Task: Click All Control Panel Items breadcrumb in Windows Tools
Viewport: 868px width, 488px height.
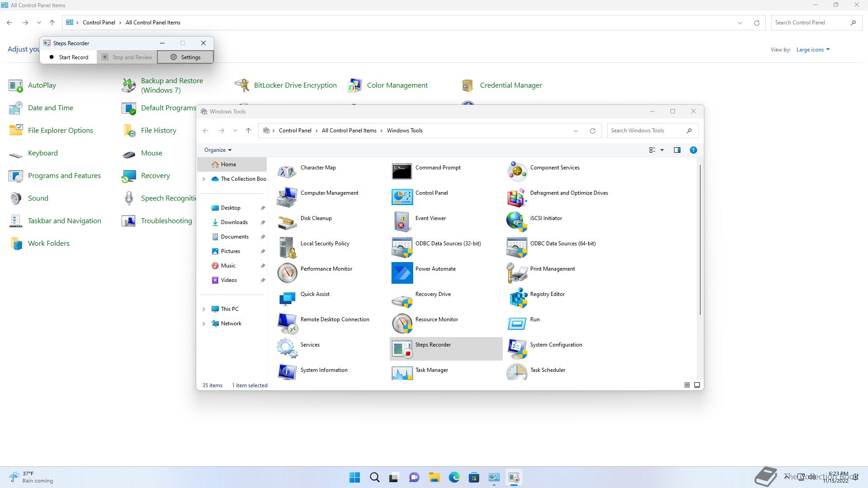Action: [x=349, y=131]
